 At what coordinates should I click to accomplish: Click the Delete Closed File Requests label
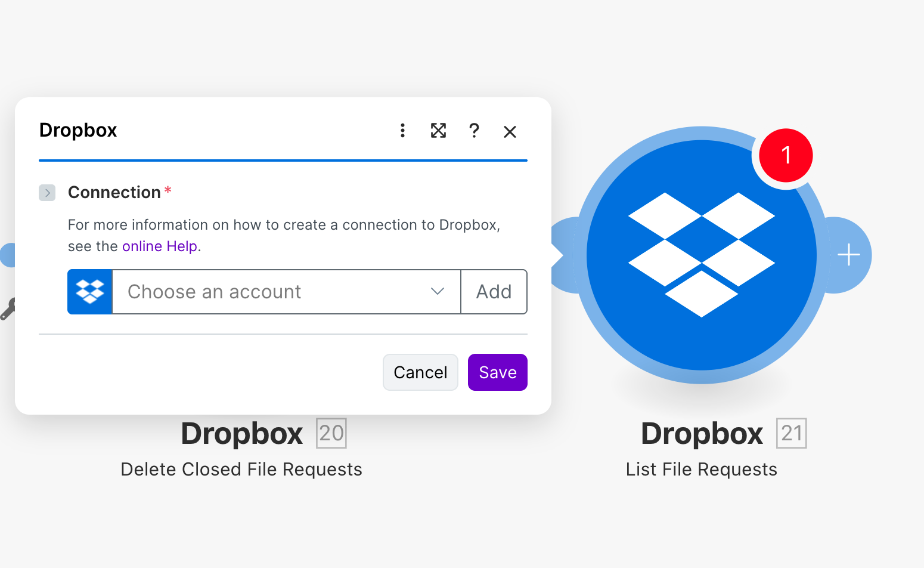[241, 470]
